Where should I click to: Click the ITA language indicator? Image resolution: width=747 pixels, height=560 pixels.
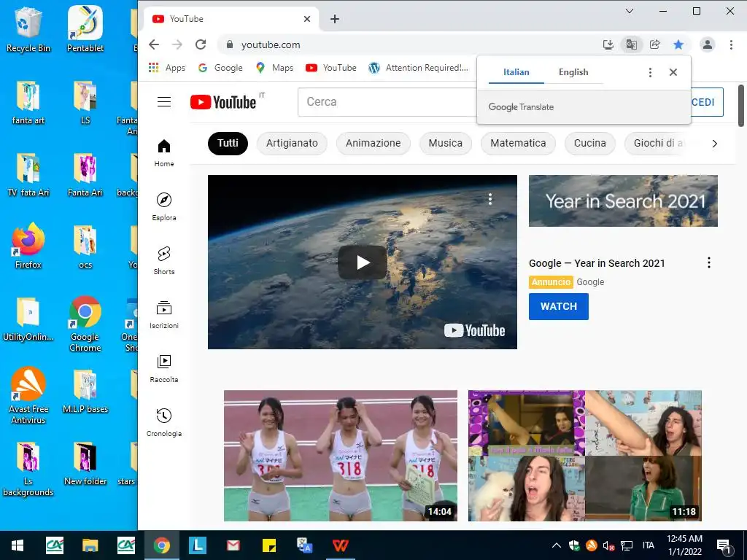click(649, 545)
